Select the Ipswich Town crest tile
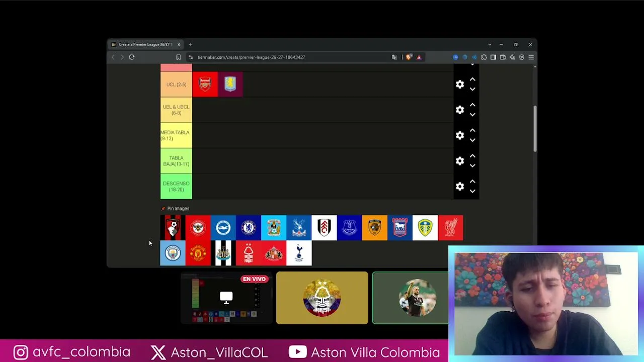Screen dimensions: 644x362 coord(400,228)
